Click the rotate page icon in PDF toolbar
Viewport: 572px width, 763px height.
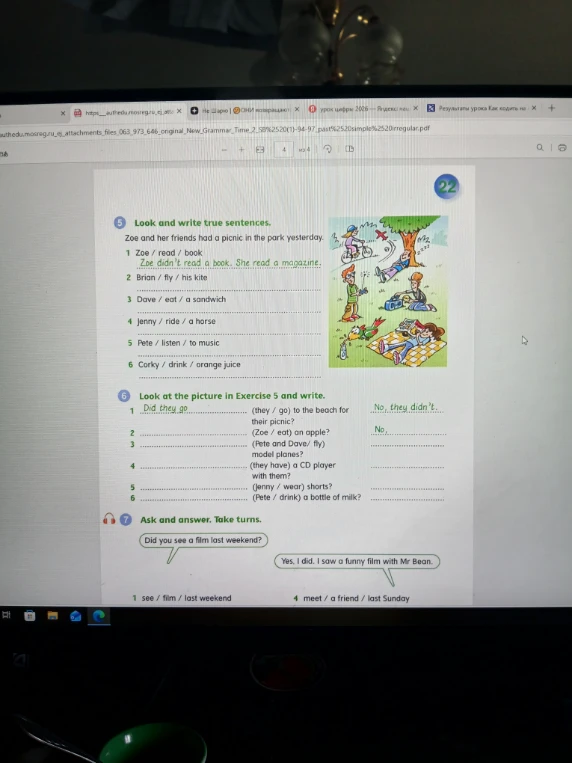[x=327, y=148]
